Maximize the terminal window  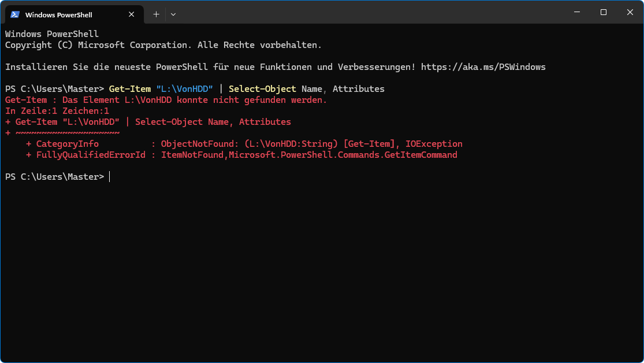tap(604, 12)
